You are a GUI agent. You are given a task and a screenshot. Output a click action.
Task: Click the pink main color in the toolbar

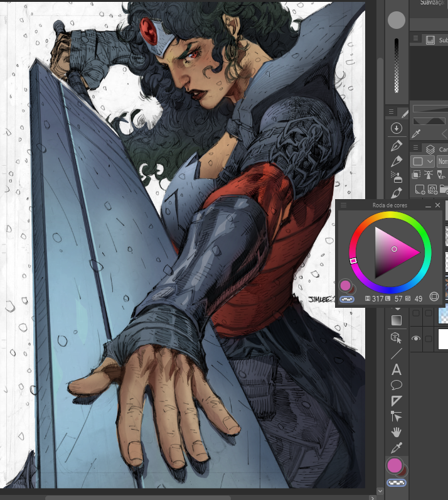point(395,465)
